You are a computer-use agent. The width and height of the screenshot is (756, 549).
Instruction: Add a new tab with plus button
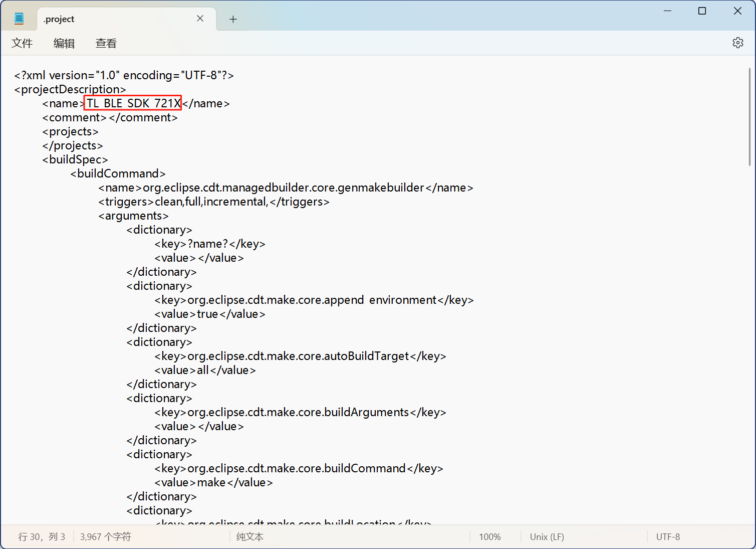233,20
